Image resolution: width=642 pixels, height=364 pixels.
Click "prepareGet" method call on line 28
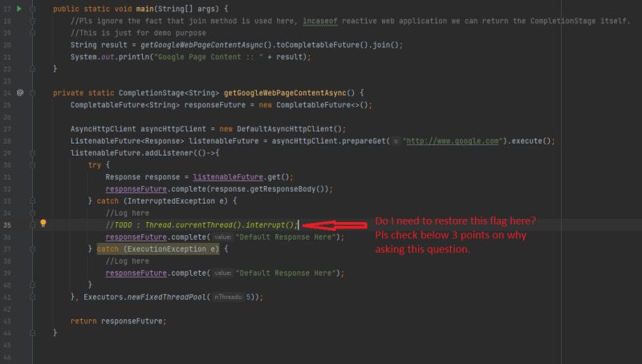364,141
